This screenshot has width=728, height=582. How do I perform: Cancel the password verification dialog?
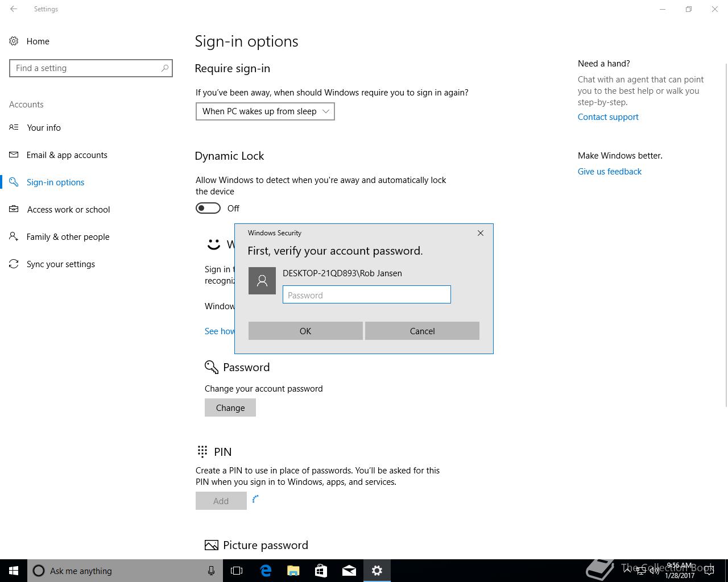(422, 331)
